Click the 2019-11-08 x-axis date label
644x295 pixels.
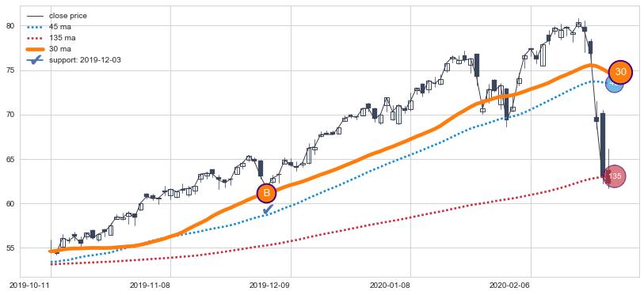[148, 286]
